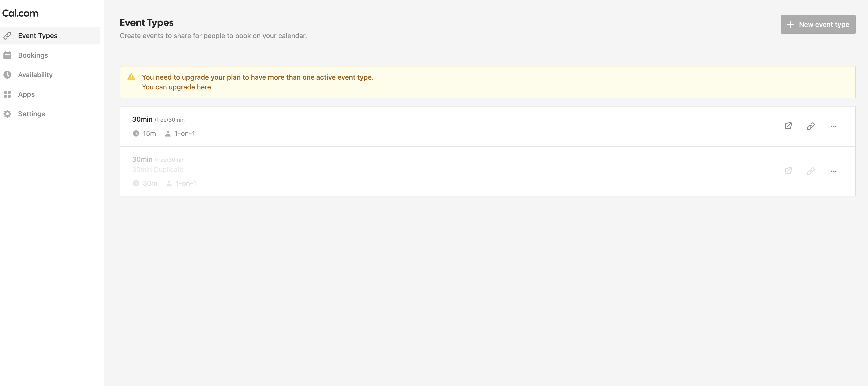Open the 30min Duplicate event title
The width and height of the screenshot is (868, 386).
[158, 170]
